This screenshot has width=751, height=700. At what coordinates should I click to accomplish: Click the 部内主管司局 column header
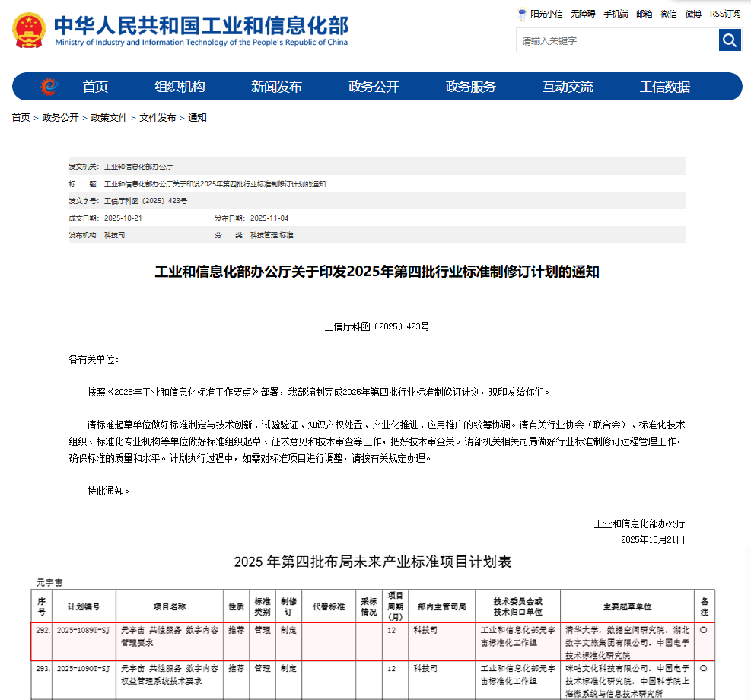coord(442,606)
